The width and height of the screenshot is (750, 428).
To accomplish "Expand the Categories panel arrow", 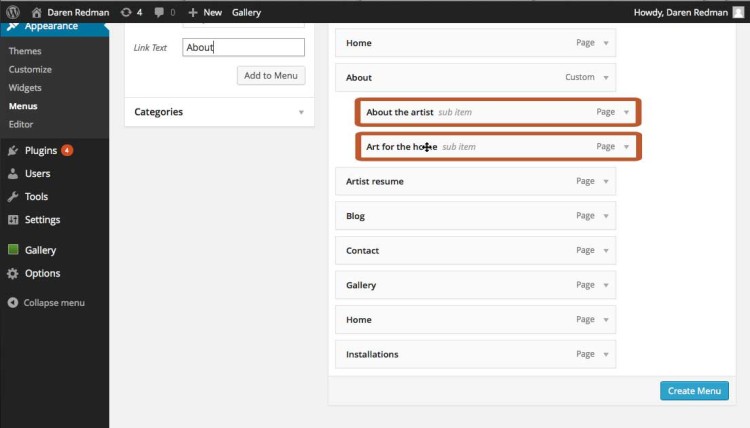I will 301,112.
